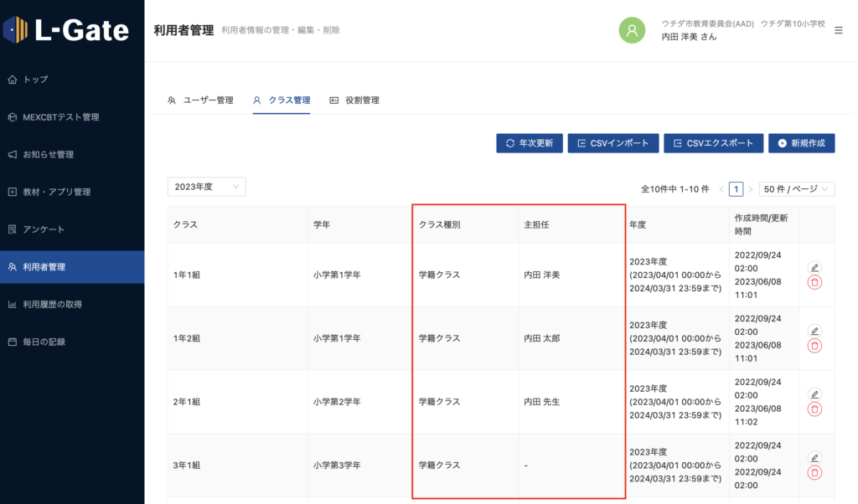Click edit pencil icon for 1年1組
This screenshot has height=504, width=858.
coord(814,267)
